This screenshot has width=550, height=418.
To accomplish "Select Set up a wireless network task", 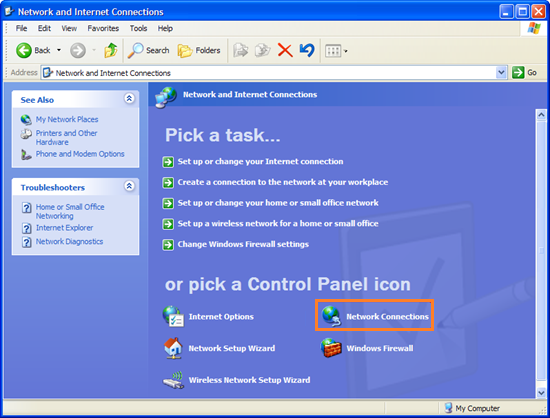I will pos(278,224).
